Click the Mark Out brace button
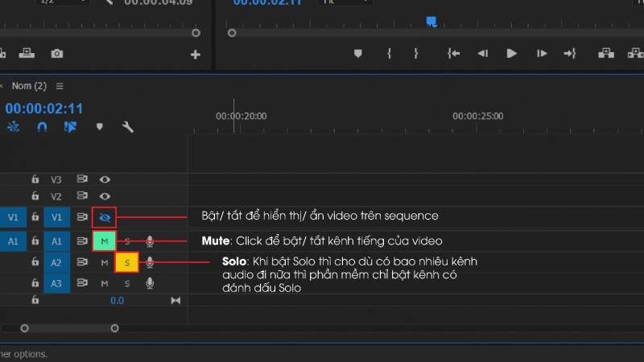 tap(415, 53)
